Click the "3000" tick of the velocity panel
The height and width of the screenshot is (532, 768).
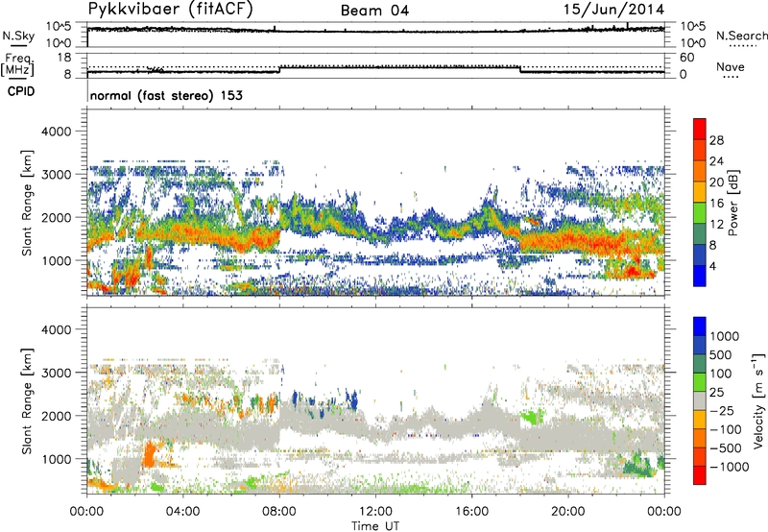(56, 373)
